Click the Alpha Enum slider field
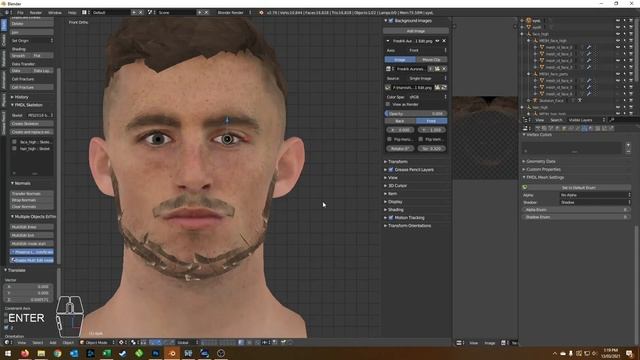 click(576, 210)
